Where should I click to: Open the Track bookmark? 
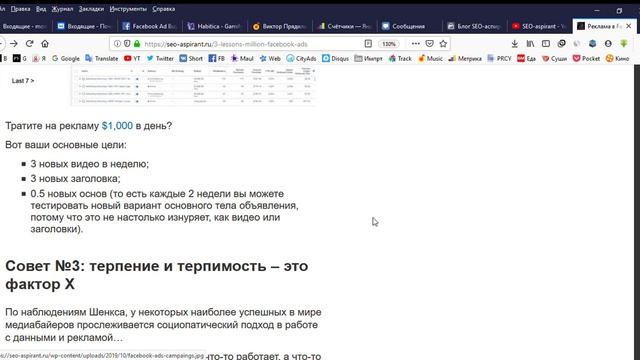[400, 58]
